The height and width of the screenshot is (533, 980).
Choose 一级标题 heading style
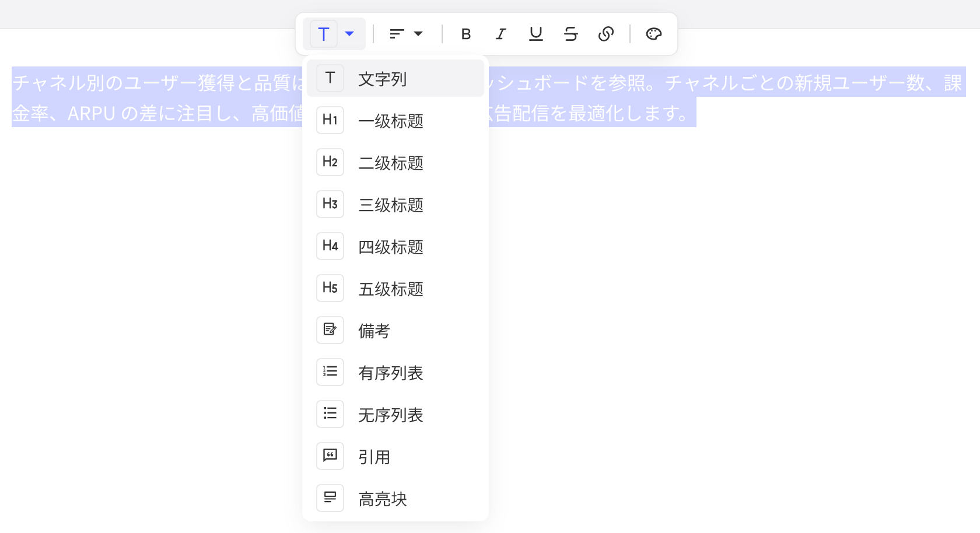tap(395, 120)
